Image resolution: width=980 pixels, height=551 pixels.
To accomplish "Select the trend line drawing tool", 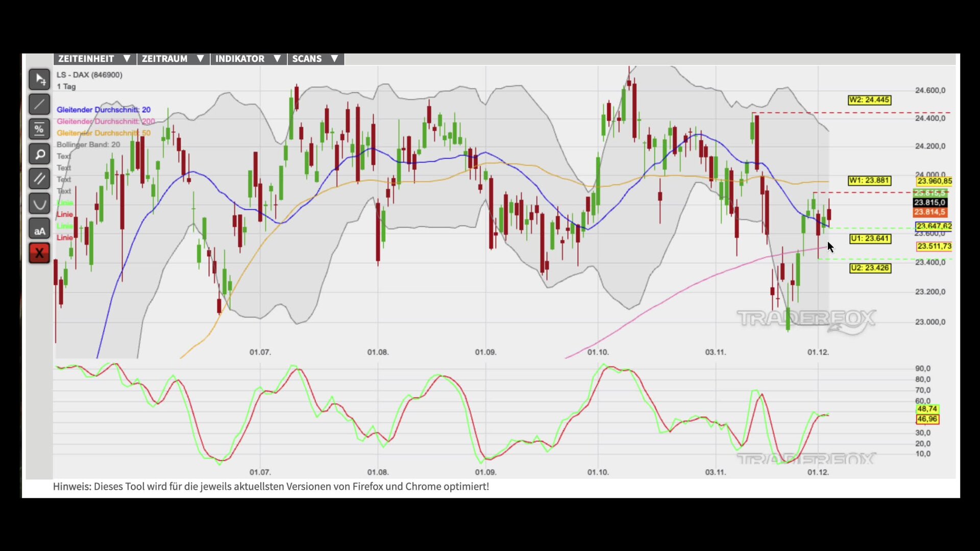I will click(x=39, y=105).
